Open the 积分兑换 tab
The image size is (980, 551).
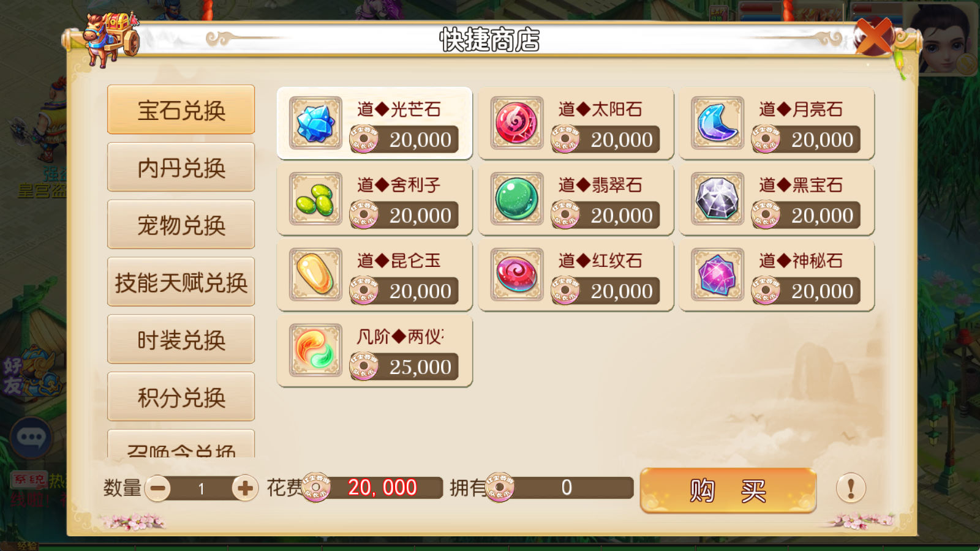(181, 397)
